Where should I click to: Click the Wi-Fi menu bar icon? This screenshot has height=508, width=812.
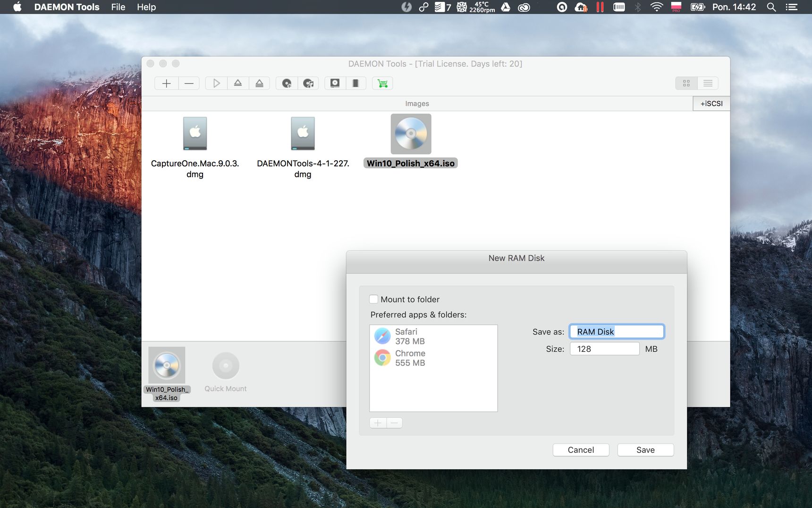pos(657,7)
